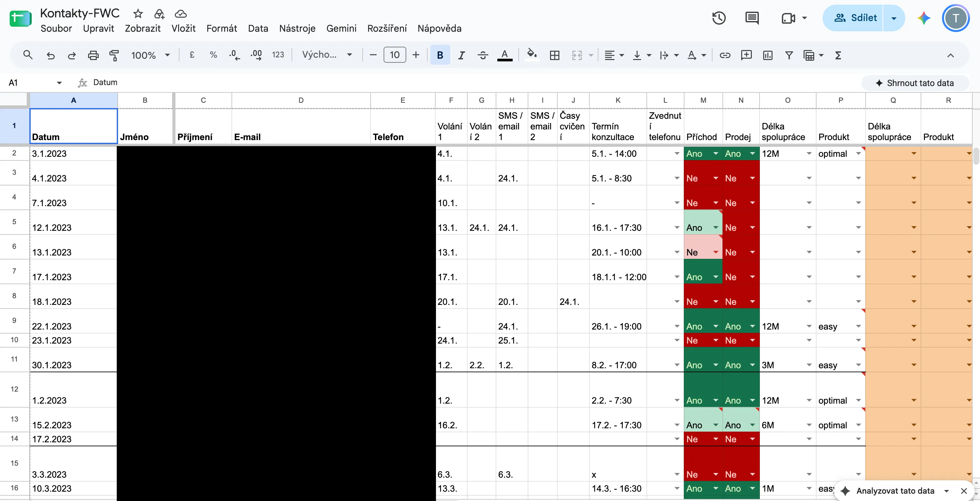The height and width of the screenshot is (501, 980).
Task: Toggle bold formatting button
Action: click(440, 55)
